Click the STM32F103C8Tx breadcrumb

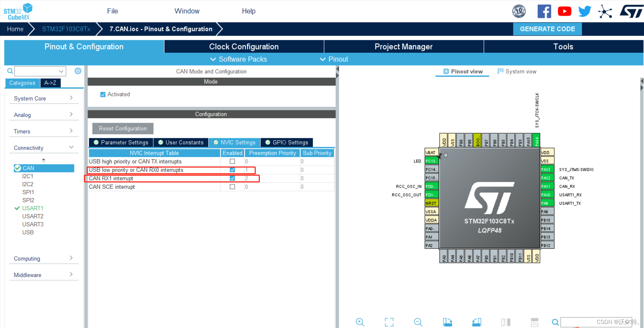click(66, 29)
